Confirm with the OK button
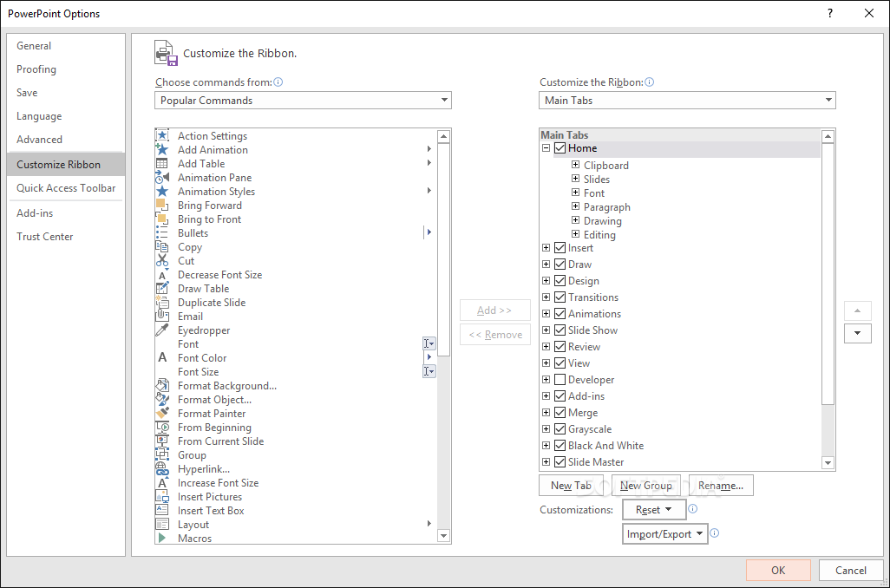Screen dimensions: 890x588 tap(778, 571)
